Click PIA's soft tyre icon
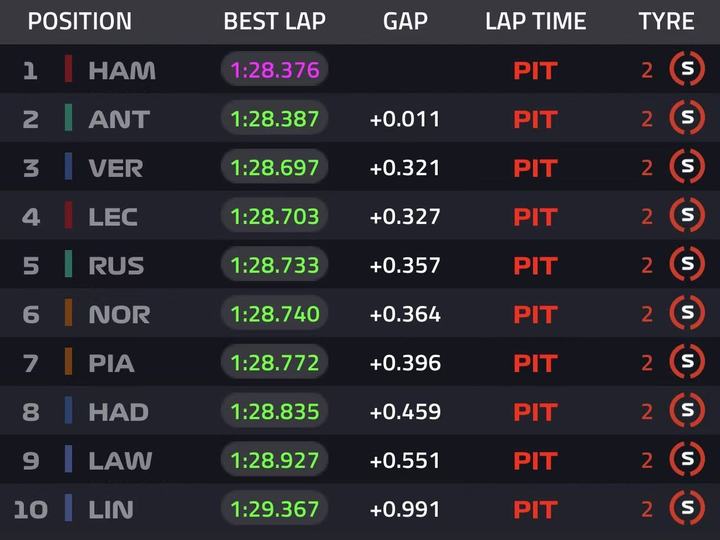This screenshot has width=720, height=540. [687, 361]
